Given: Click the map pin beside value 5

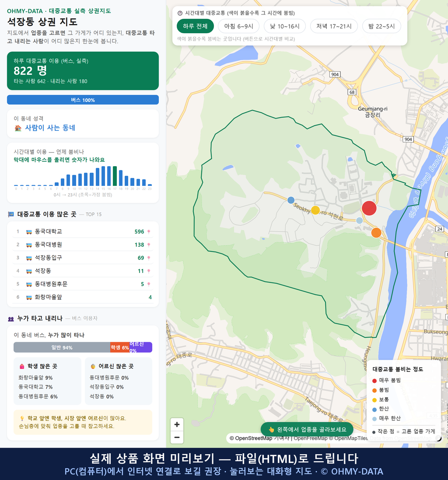Looking at the screenshot, I should tap(149, 284).
